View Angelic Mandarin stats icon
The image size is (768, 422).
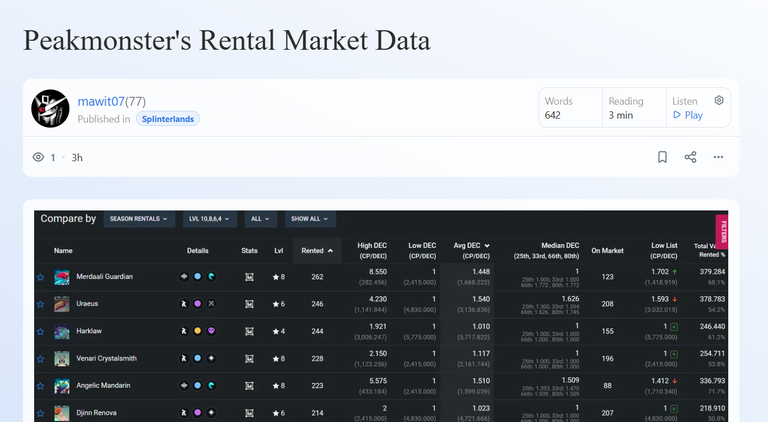coord(249,386)
